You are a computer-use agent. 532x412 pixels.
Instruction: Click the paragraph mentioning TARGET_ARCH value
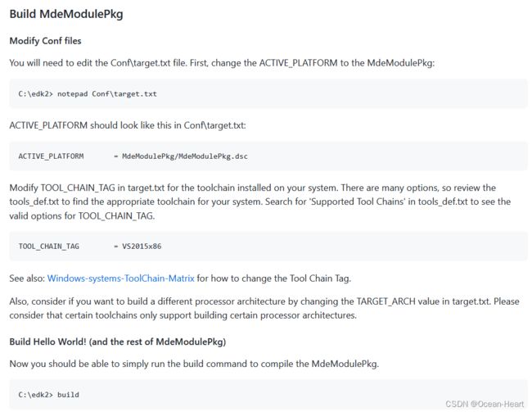[x=264, y=309]
